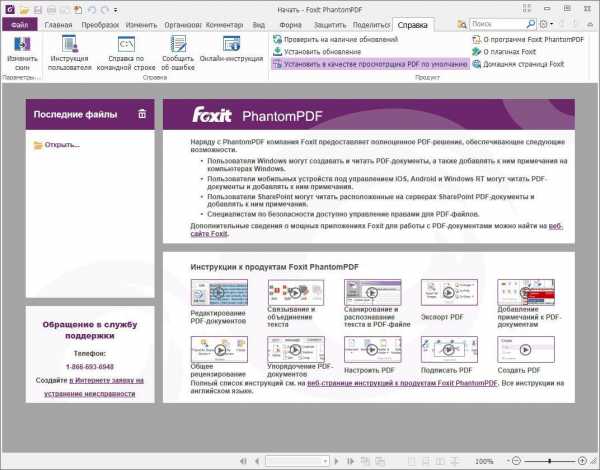600x470 pixels.
Task: Click the zoom slider handle
Action: point(549,461)
